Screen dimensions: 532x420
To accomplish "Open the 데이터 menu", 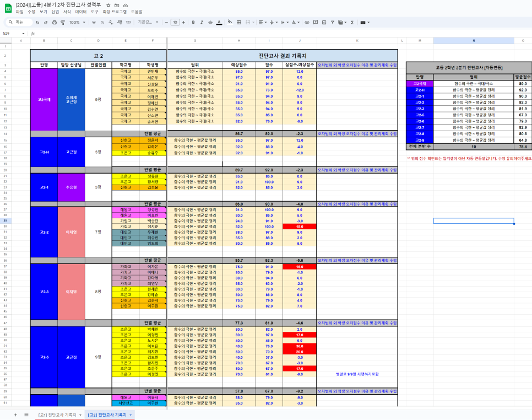I will pos(81,12).
